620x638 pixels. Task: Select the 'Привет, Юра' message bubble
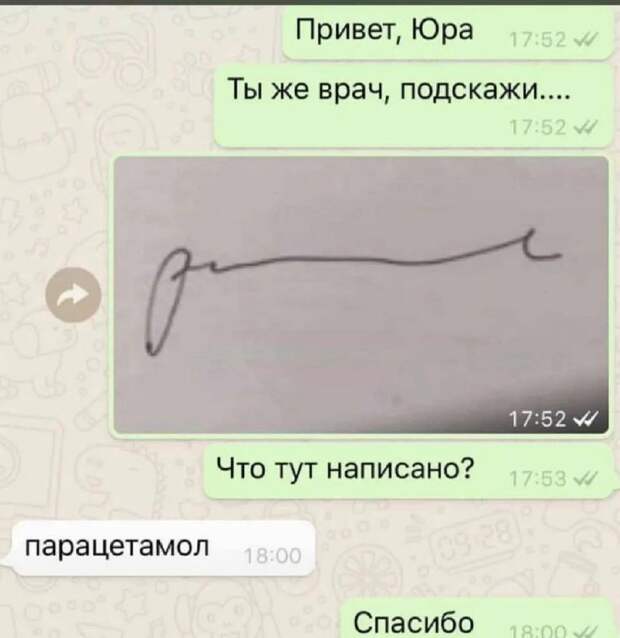[448, 34]
